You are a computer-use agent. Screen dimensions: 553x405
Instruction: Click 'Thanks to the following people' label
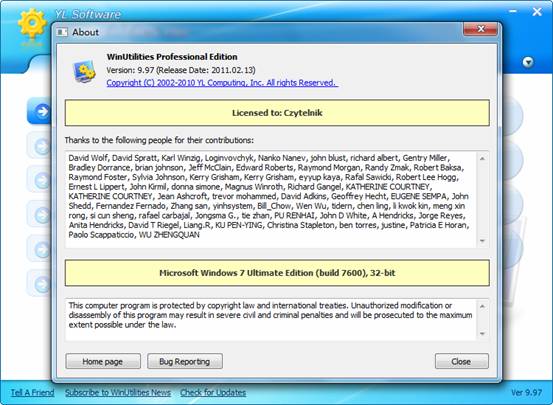pos(159,140)
